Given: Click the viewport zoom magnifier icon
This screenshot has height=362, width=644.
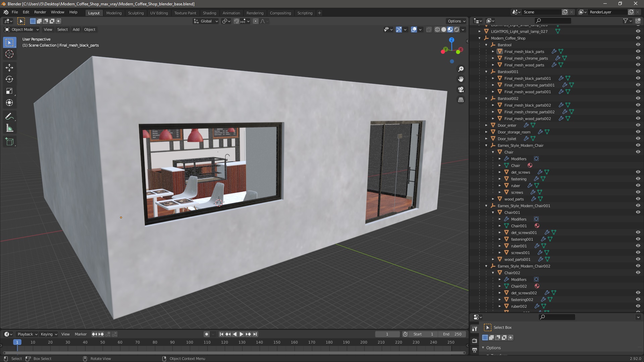Looking at the screenshot, I should [461, 69].
